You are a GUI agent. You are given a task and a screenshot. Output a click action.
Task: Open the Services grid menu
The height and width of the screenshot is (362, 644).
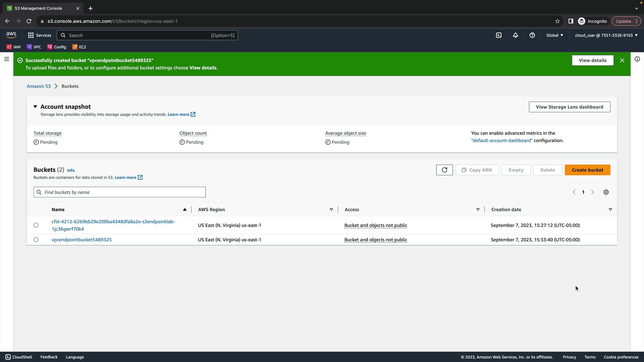pyautogui.click(x=39, y=35)
